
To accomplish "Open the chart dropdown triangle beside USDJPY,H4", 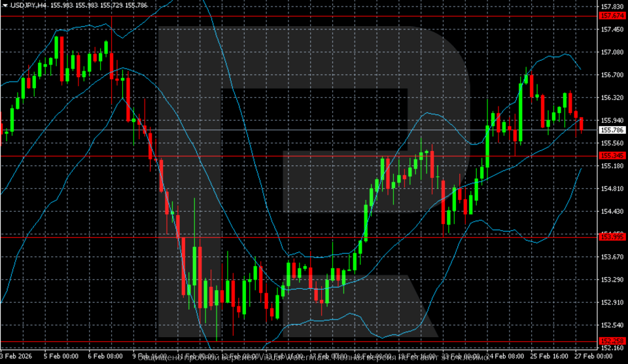I will pos(5,5).
